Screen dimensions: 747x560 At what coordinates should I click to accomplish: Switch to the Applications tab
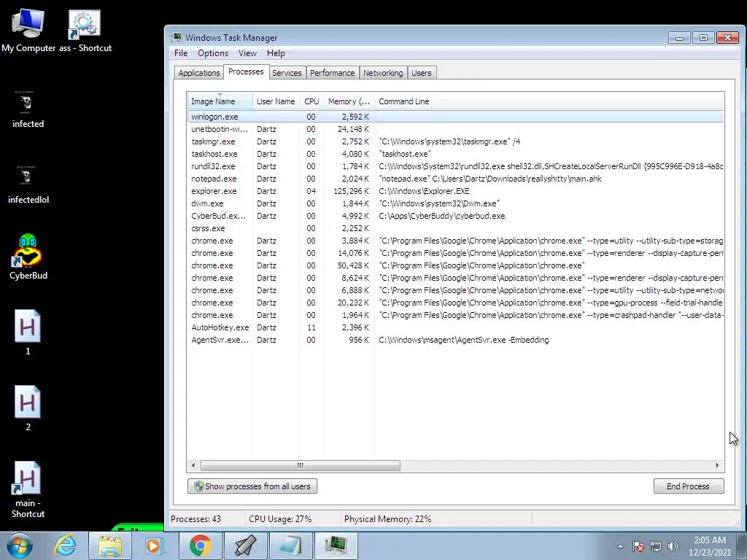tap(198, 73)
